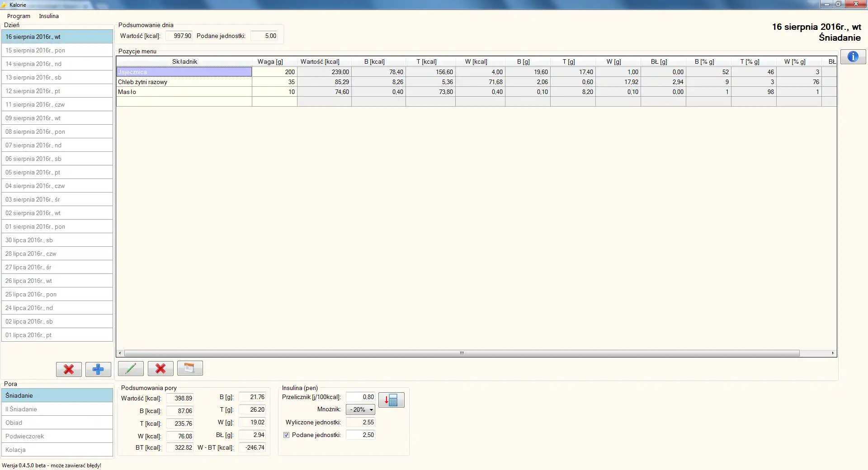Select Śniadanie meal time
868x470 pixels.
(57, 395)
